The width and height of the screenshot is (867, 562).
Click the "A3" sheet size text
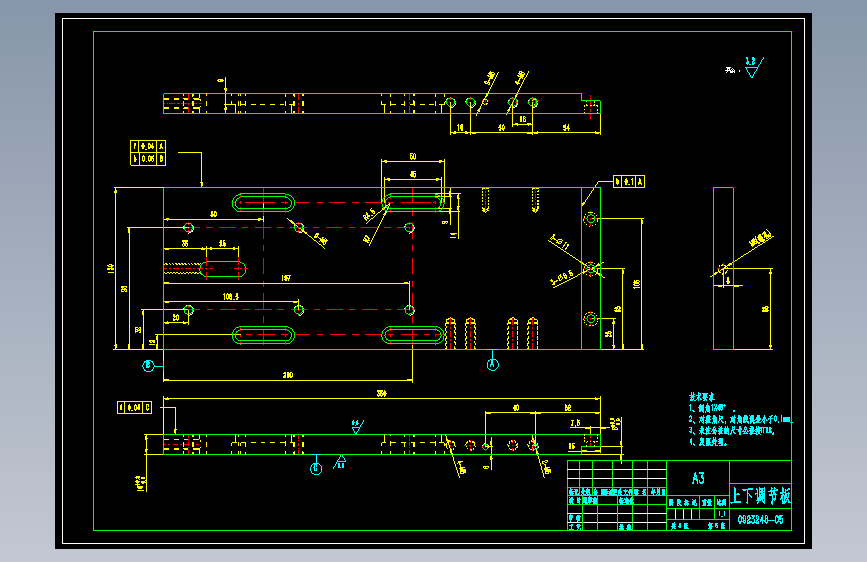pyautogui.click(x=698, y=478)
